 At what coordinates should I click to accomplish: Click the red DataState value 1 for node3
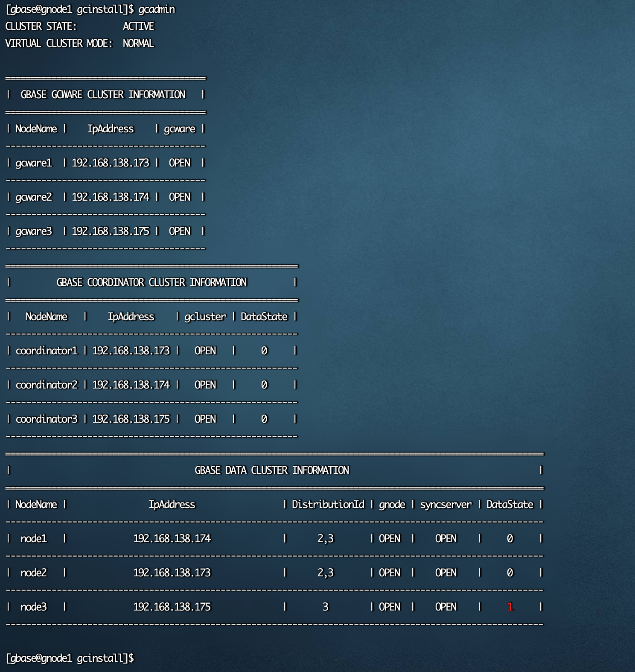click(510, 607)
